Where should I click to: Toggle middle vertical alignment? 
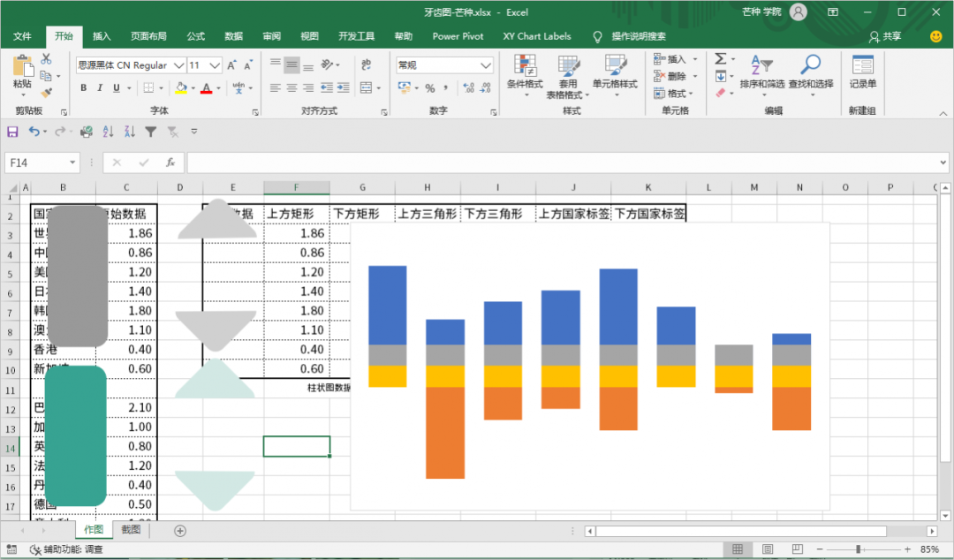coord(291,64)
